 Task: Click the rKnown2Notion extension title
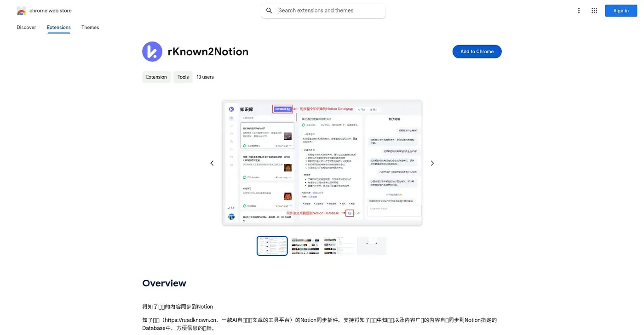coord(208,51)
